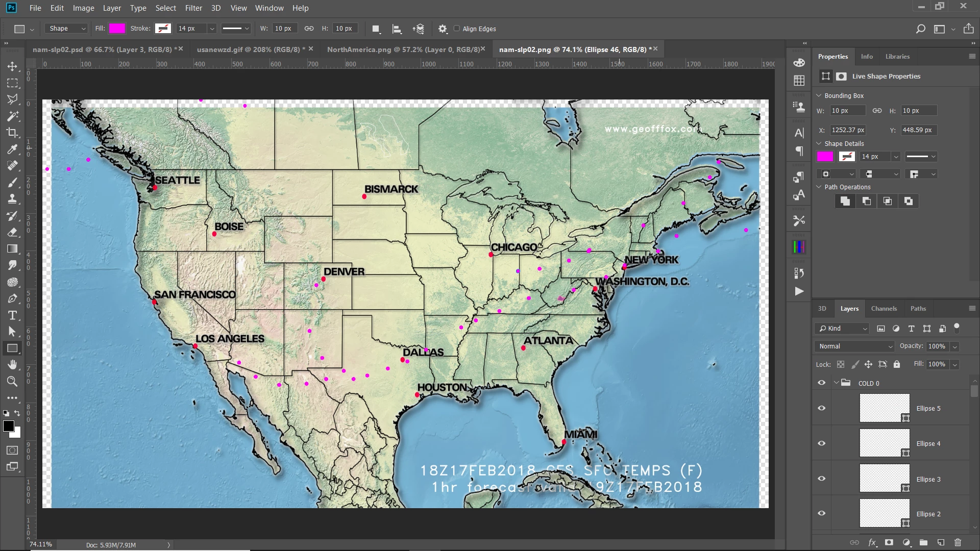The width and height of the screenshot is (980, 551).
Task: Select the Move tool
Action: click(12, 66)
